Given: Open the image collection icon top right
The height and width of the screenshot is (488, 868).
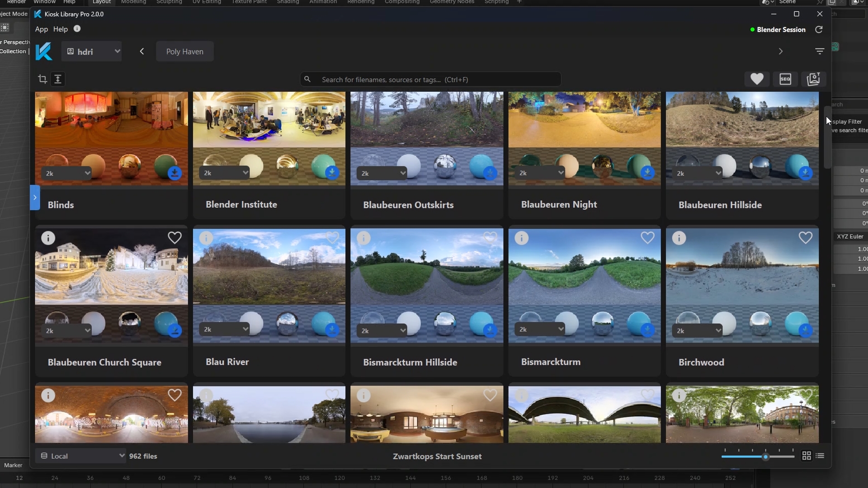Looking at the screenshot, I should [813, 79].
